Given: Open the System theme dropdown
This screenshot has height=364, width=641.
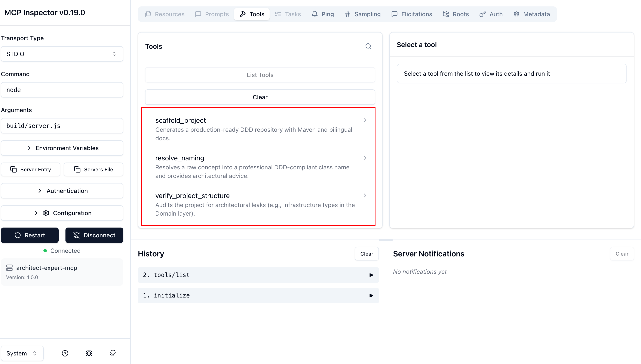Looking at the screenshot, I should 22,353.
